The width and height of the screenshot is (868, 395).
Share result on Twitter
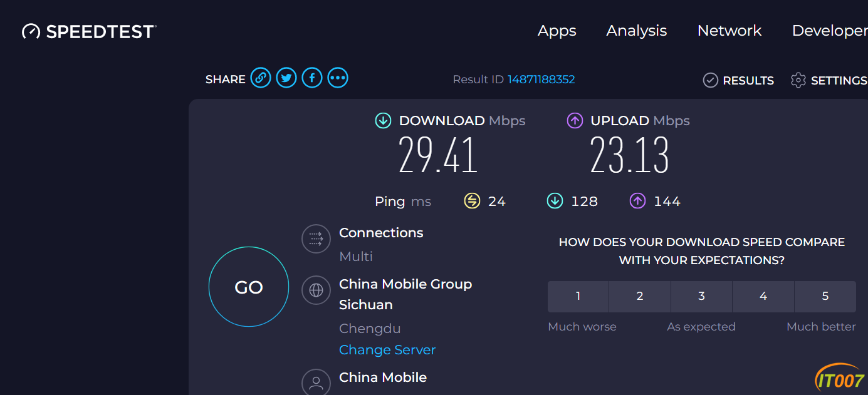click(286, 78)
